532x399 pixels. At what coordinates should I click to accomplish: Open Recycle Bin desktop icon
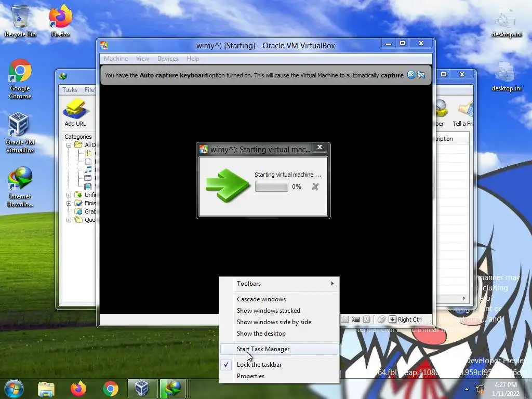(20, 21)
